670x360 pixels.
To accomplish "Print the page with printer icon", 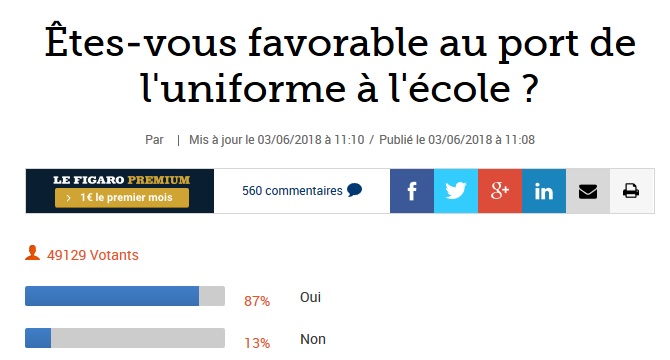I will 631,191.
